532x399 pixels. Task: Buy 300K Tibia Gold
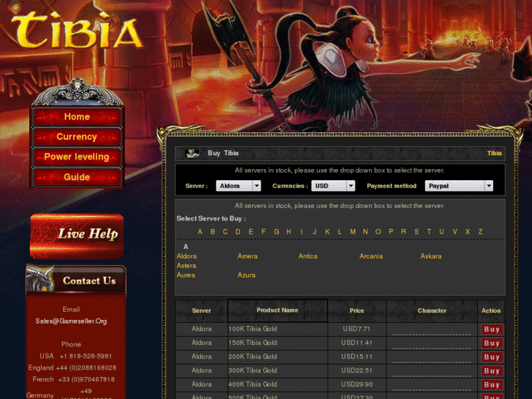tap(492, 371)
